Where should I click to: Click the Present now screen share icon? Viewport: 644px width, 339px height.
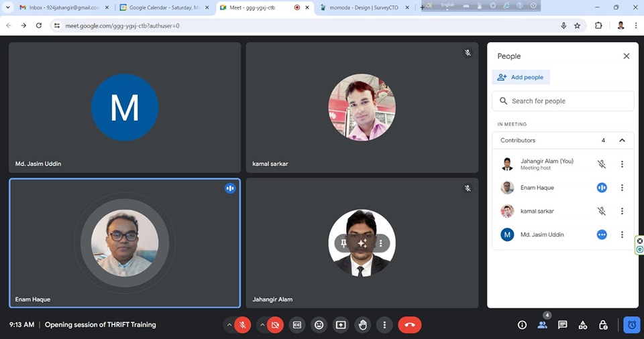[x=341, y=325]
